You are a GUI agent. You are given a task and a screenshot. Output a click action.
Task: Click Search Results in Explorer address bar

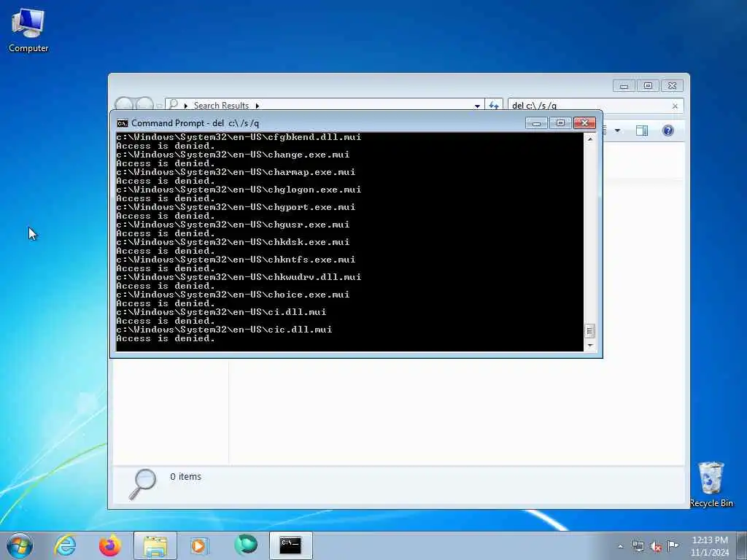(221, 105)
